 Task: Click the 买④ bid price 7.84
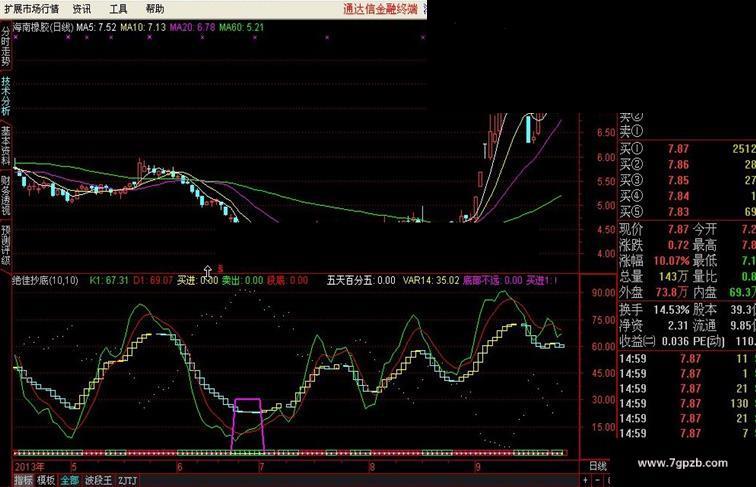pyautogui.click(x=678, y=196)
